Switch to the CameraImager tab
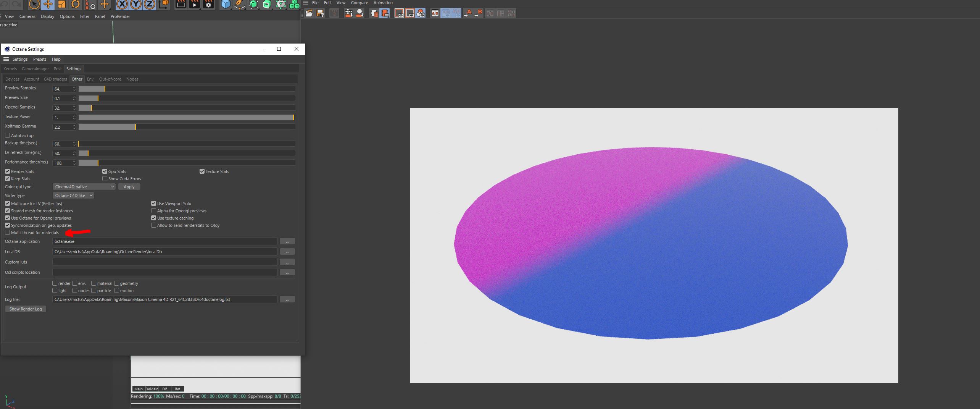 pyautogui.click(x=35, y=69)
